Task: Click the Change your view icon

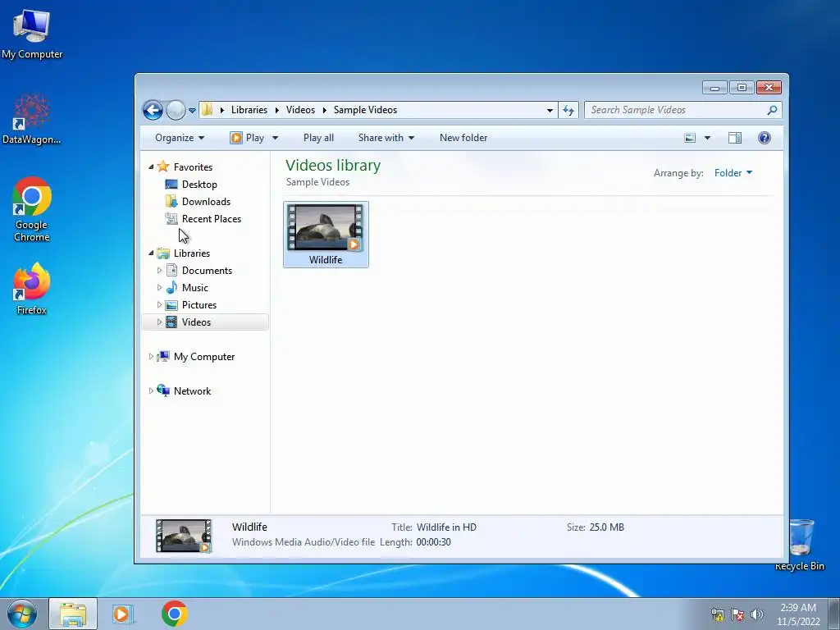Action: (690, 138)
